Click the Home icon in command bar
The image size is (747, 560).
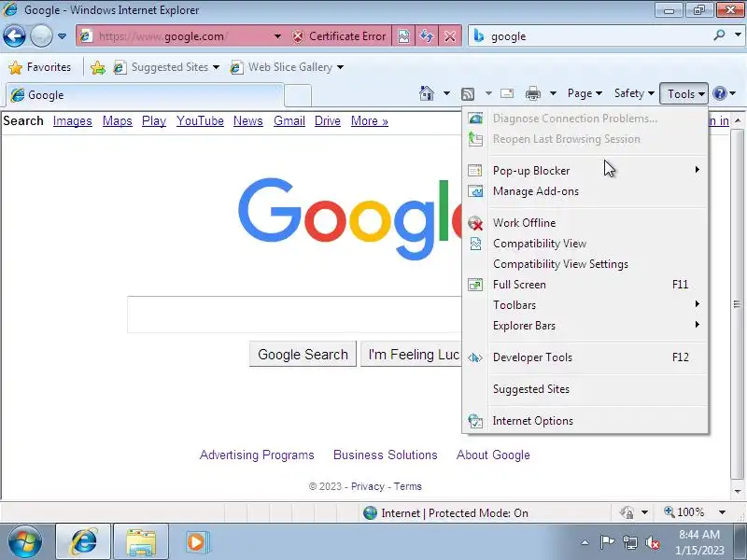[x=427, y=93]
